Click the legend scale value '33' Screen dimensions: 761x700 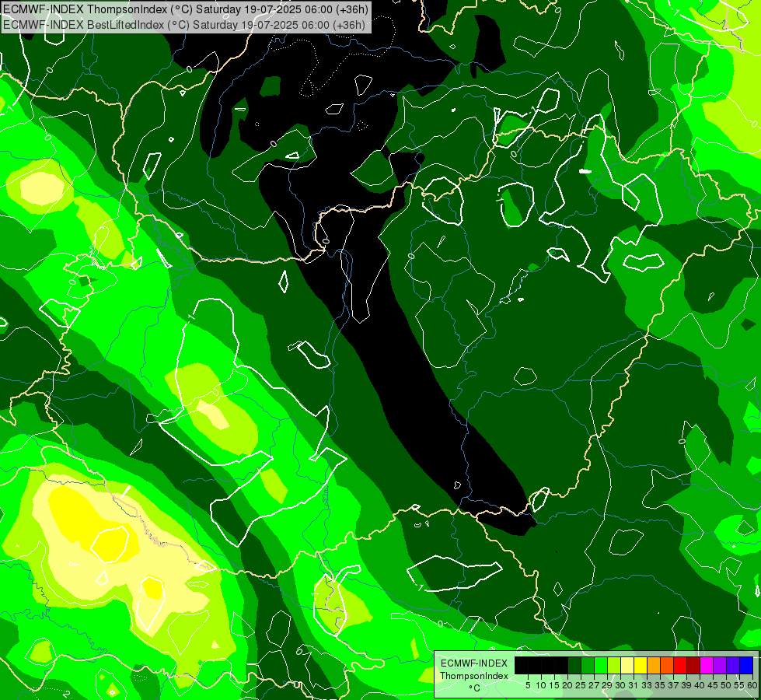647,685
